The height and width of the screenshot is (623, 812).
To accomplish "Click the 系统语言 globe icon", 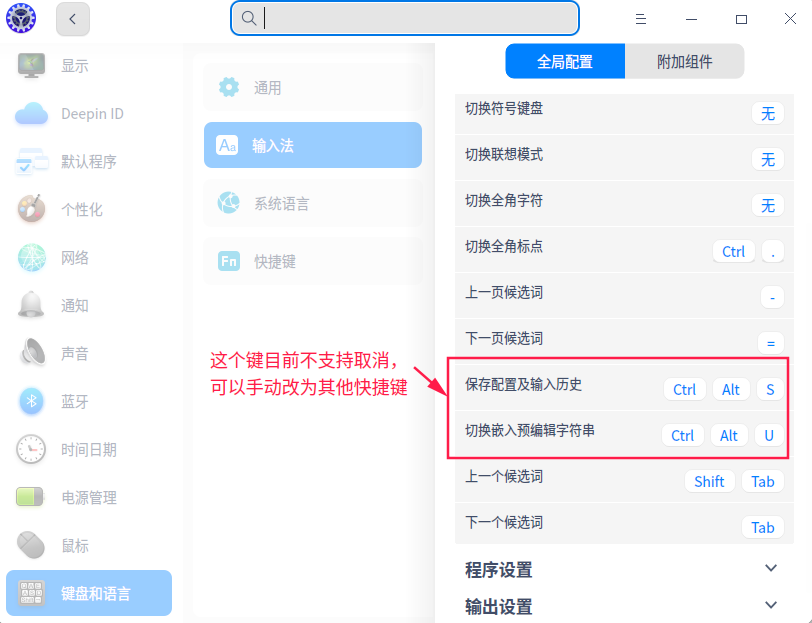I will (228, 203).
